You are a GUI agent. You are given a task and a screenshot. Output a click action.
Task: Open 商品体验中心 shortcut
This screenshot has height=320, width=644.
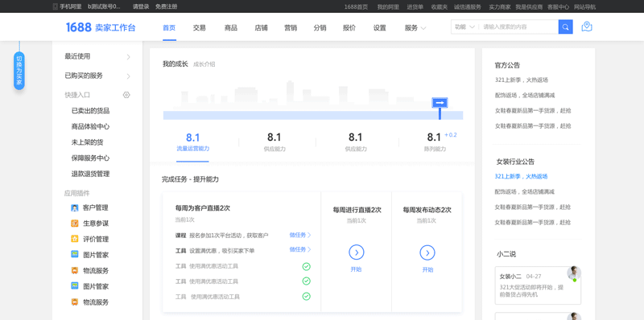(90, 126)
